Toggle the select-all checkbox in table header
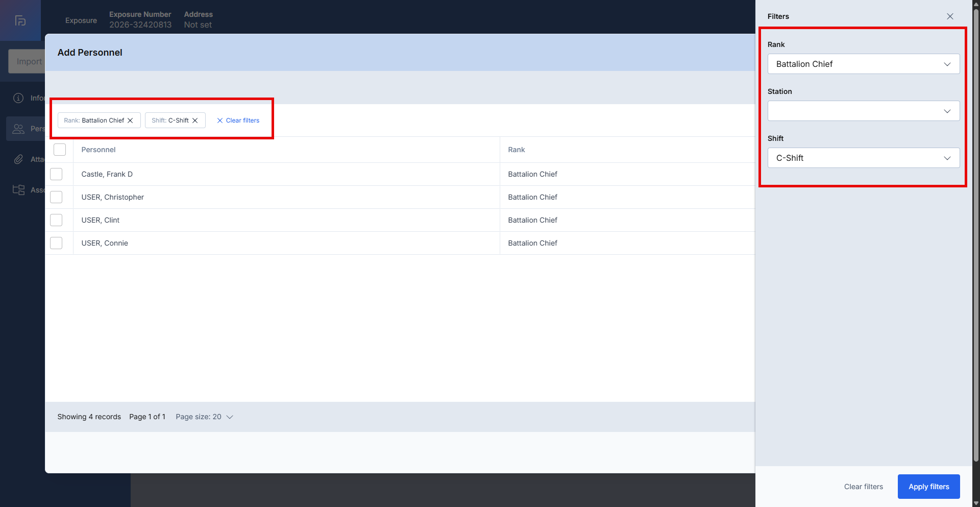 [x=60, y=150]
